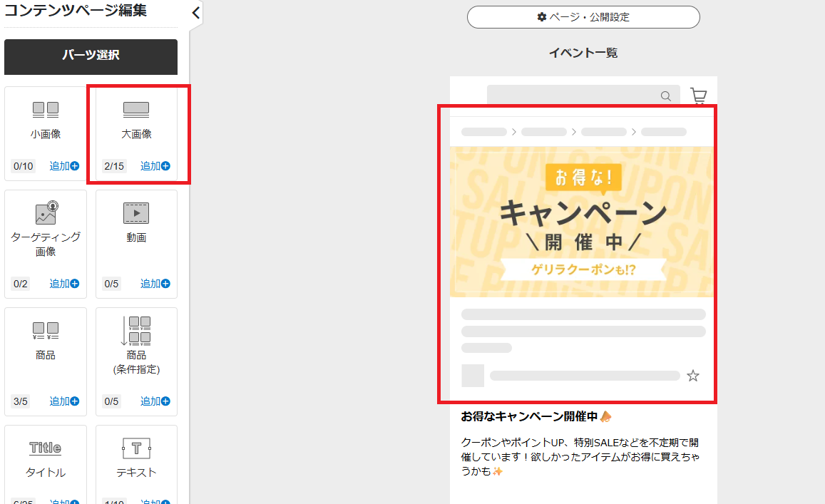Select the テキスト text part icon

[136, 448]
